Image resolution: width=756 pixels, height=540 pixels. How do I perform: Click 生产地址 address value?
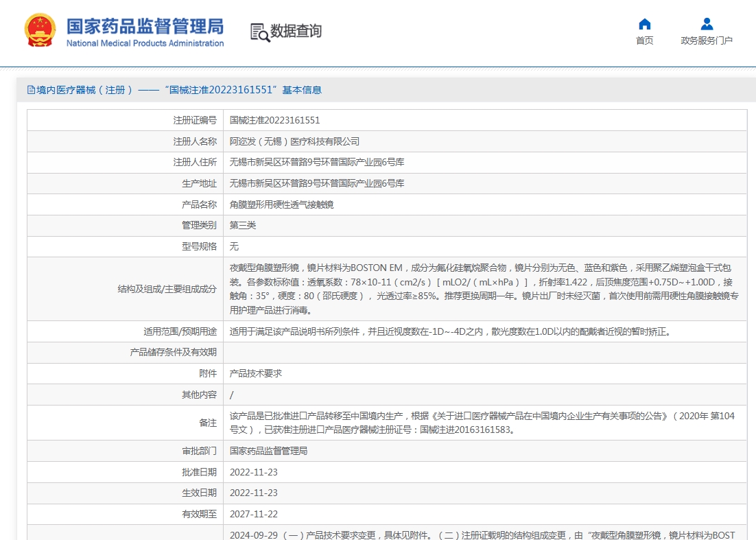point(317,183)
